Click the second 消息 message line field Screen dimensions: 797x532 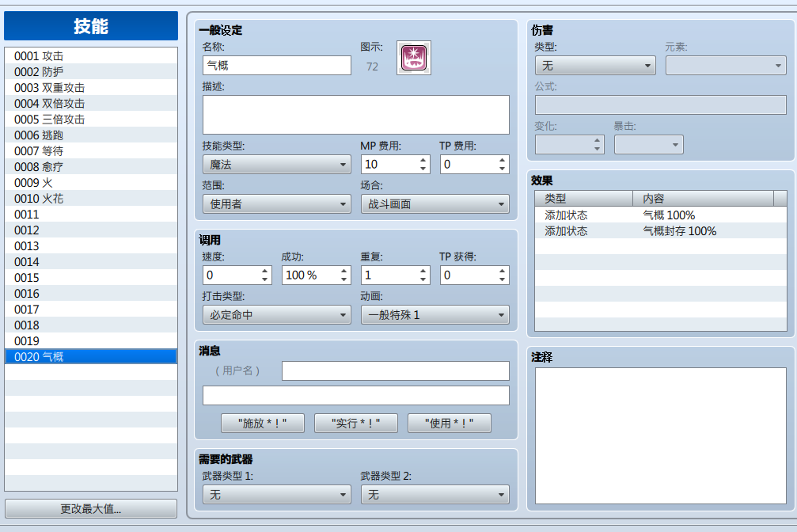point(356,395)
